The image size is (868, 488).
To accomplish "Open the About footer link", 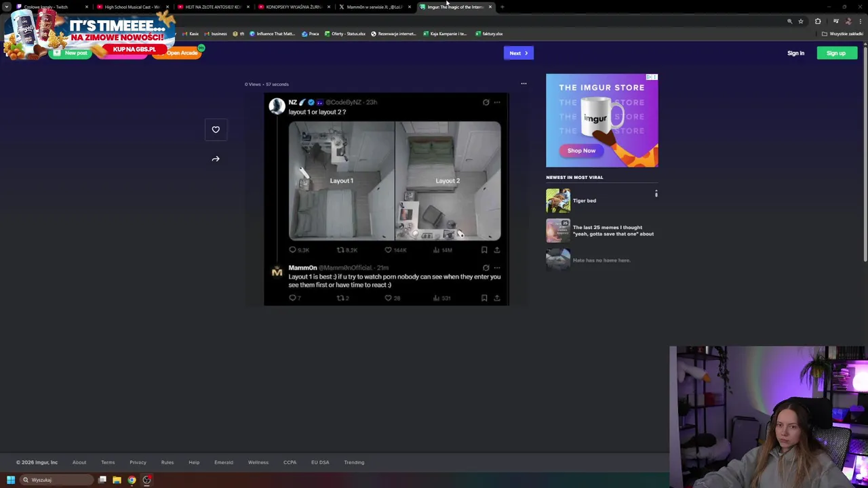I will [79, 462].
